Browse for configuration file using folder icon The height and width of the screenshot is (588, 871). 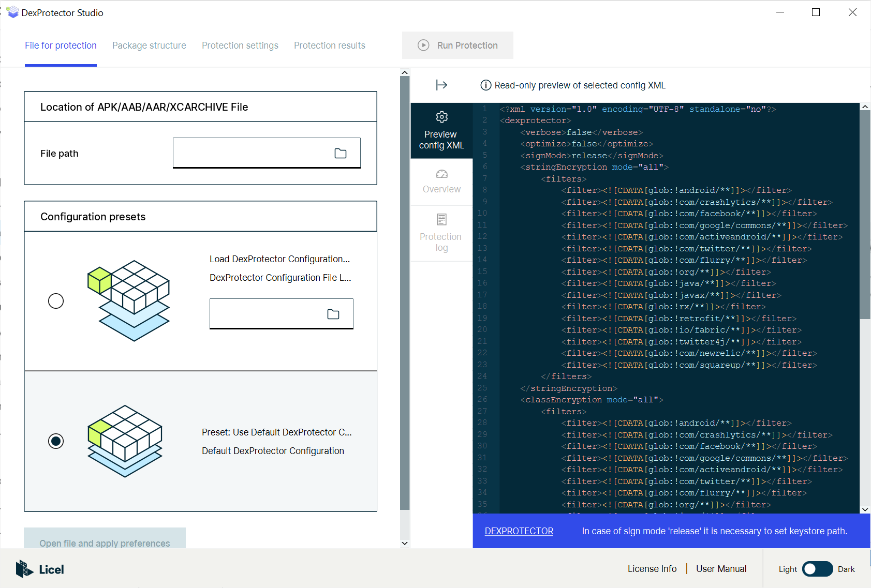click(x=333, y=314)
